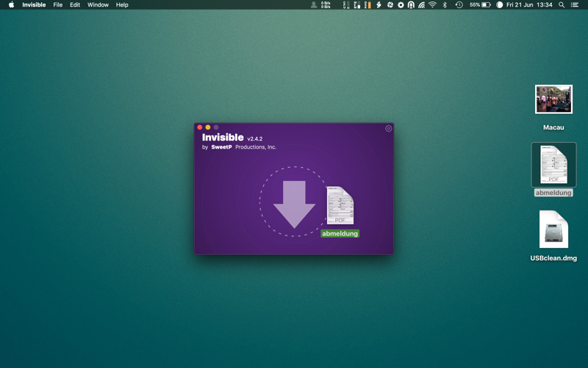Click the user silhouette menu bar icon
588x368 pixels.
[314, 5]
